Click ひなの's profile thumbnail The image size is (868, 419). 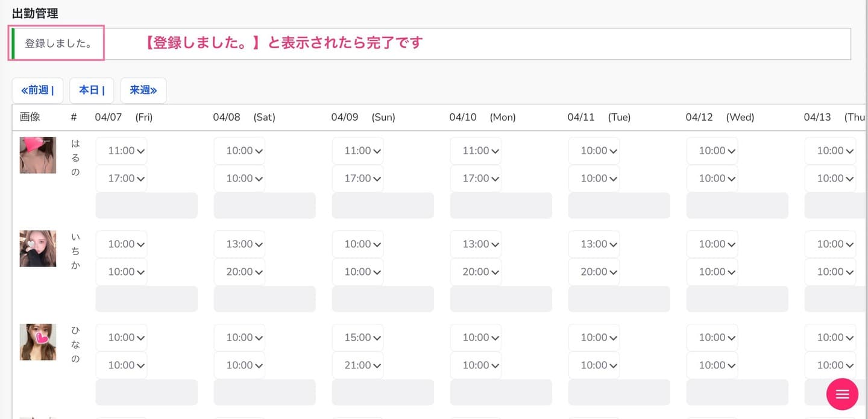pyautogui.click(x=37, y=342)
